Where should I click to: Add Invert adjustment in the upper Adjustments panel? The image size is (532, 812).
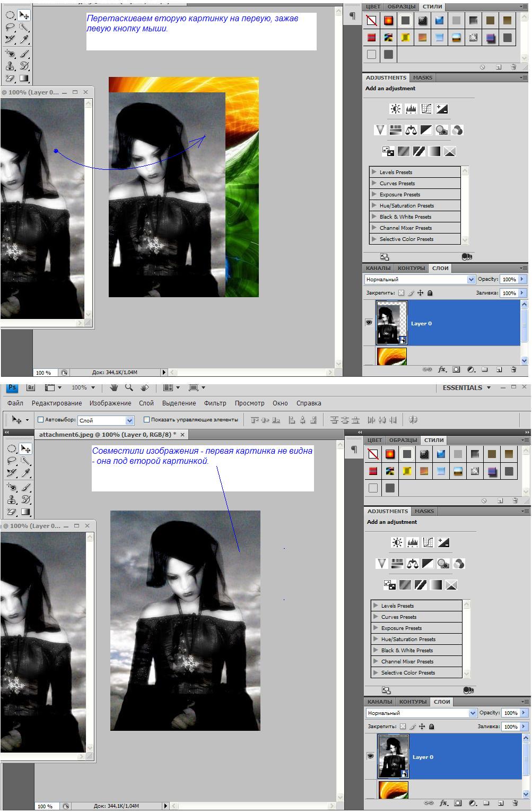pyautogui.click(x=388, y=151)
